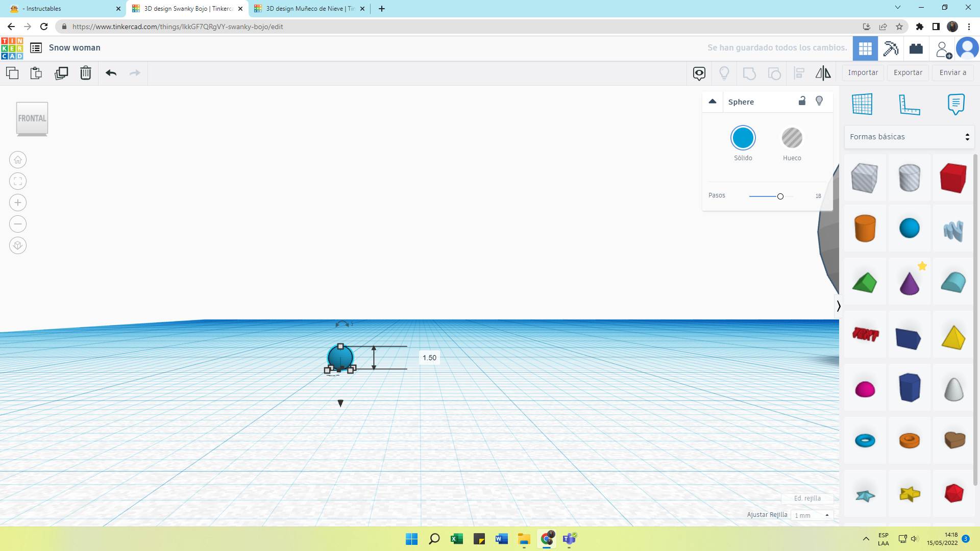
Task: Delete the selected shape with trash icon
Action: [x=85, y=73]
